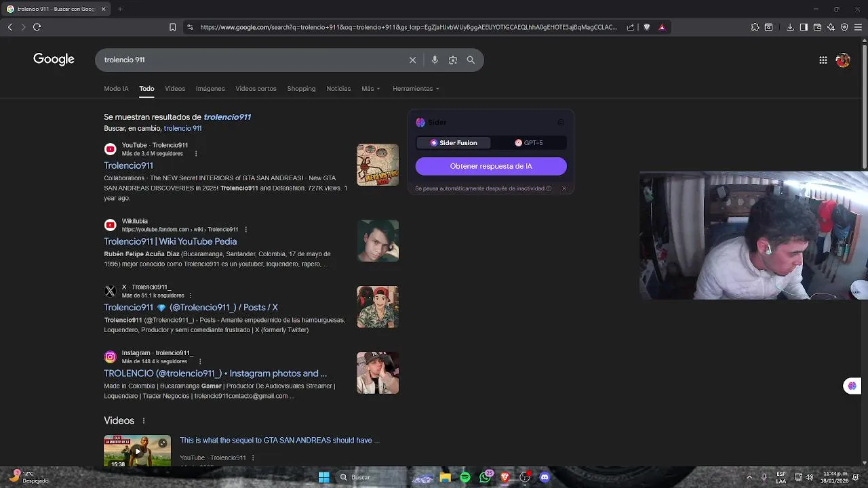
Task: Search instead for trolencio 911 link
Action: coord(182,128)
